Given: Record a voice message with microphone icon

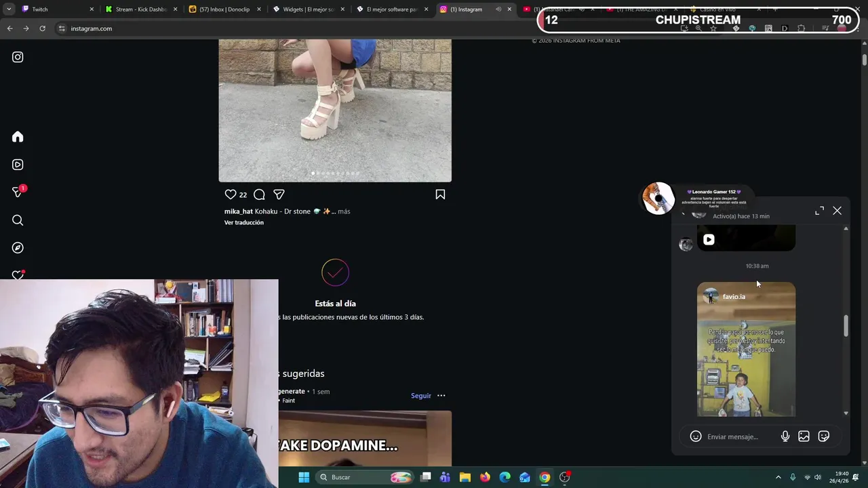Looking at the screenshot, I should 785,436.
